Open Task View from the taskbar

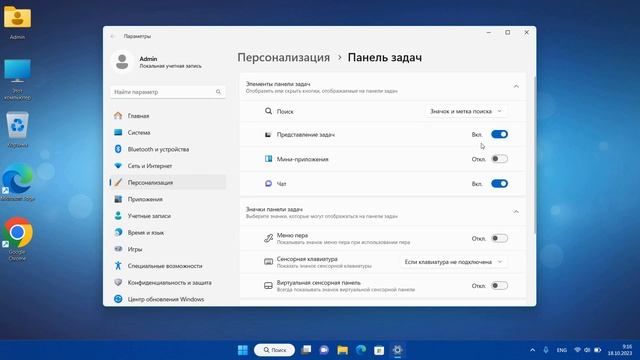[306, 350]
